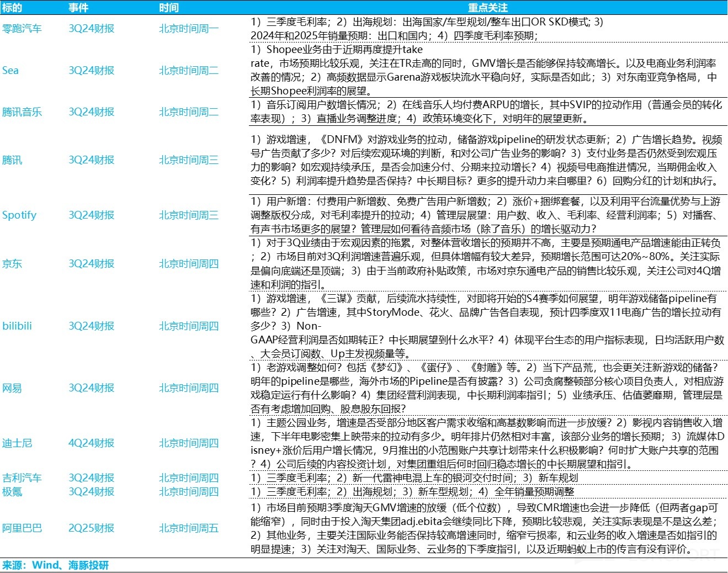
Task: Click 北京时间周二 in the 腾讯音乐 row
Action: coord(189,112)
